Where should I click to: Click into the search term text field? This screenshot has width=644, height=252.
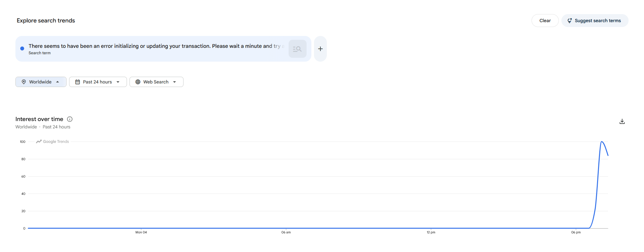tap(157, 46)
